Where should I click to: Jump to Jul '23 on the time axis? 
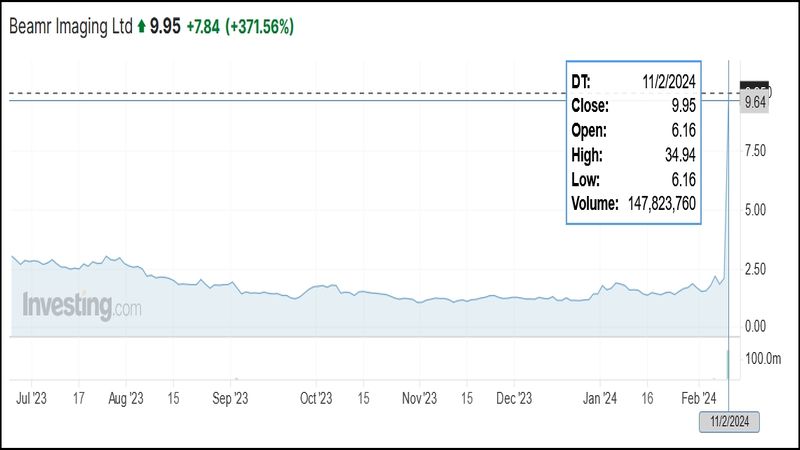32,398
